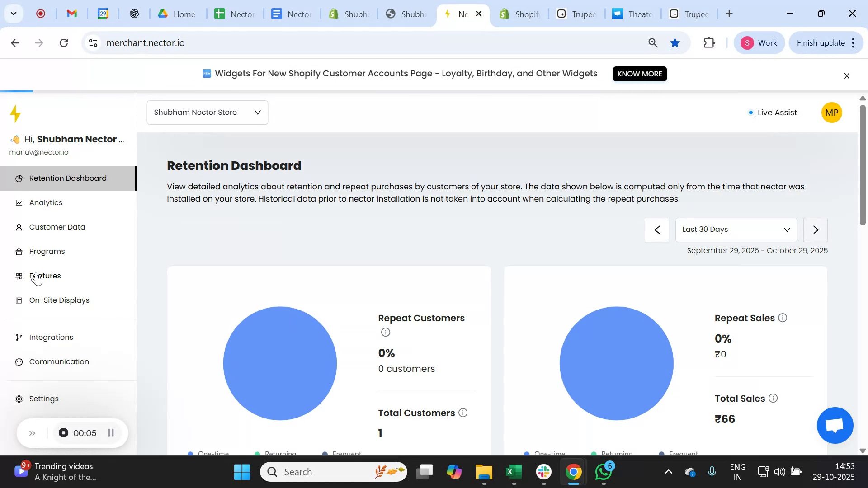
Task: Go to next date range
Action: coord(815,230)
